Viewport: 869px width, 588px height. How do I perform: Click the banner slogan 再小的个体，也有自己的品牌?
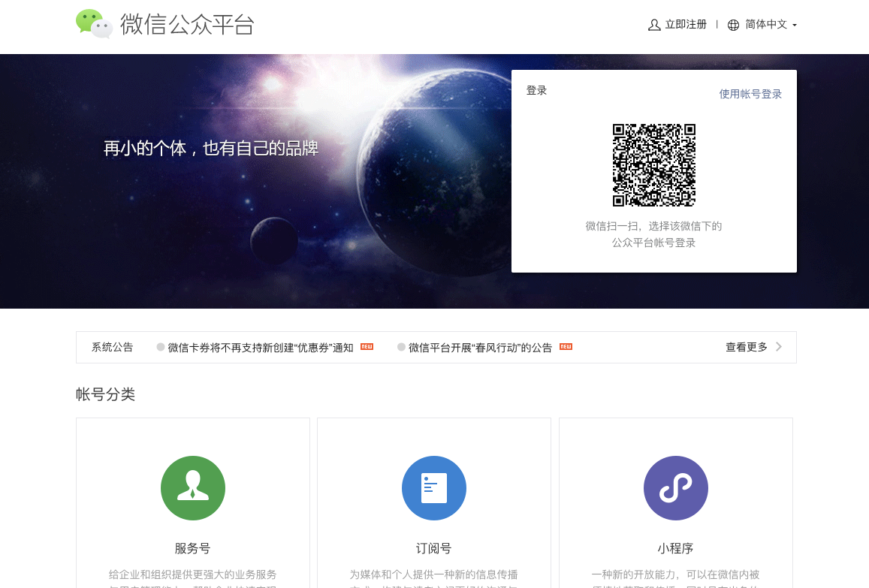coord(211,149)
